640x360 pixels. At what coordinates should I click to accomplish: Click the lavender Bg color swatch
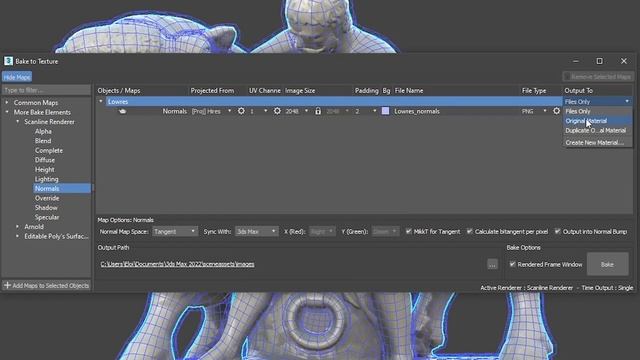385,111
